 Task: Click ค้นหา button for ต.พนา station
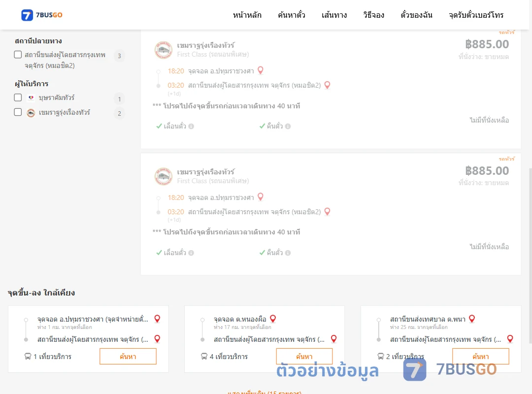coord(481,357)
